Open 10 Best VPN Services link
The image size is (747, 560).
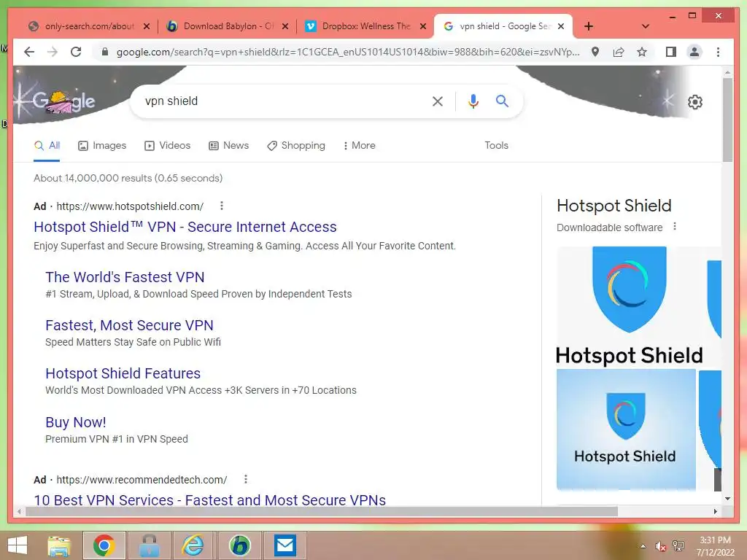(x=209, y=499)
